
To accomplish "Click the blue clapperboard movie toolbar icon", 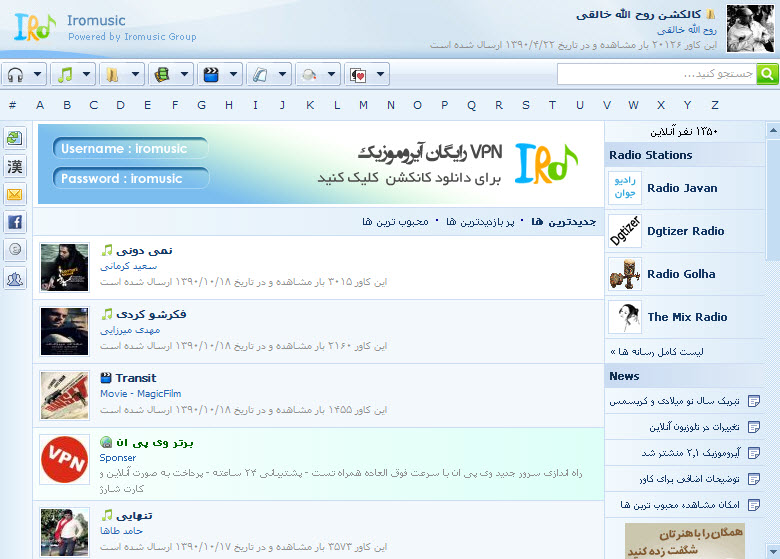I will coord(211,75).
